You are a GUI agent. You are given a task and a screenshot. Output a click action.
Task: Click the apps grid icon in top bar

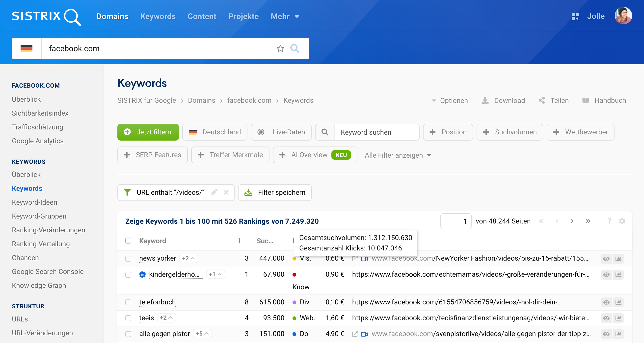tap(575, 16)
